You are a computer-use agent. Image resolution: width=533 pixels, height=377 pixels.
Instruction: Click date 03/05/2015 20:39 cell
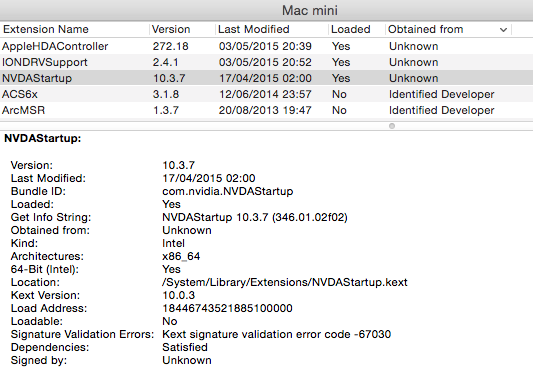[265, 46]
